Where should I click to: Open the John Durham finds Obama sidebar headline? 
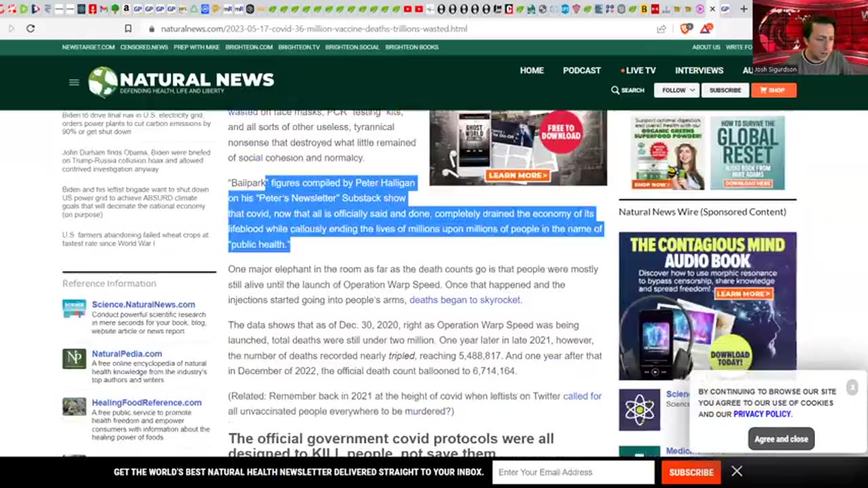[136, 161]
